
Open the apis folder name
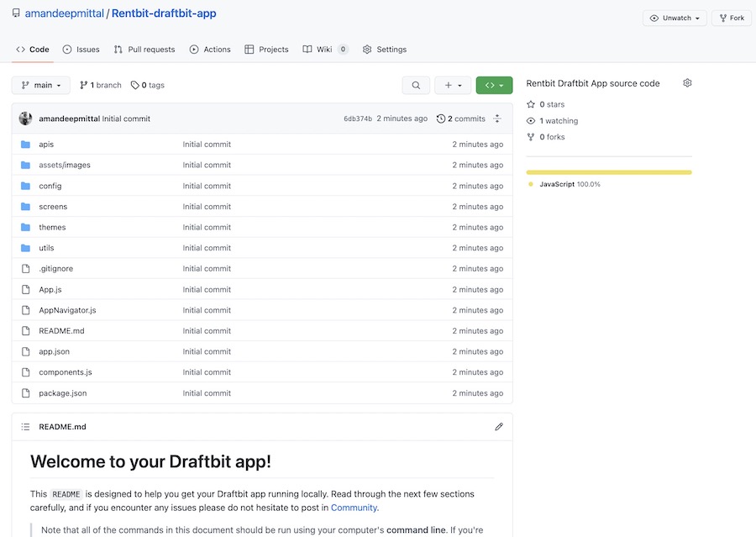point(46,145)
